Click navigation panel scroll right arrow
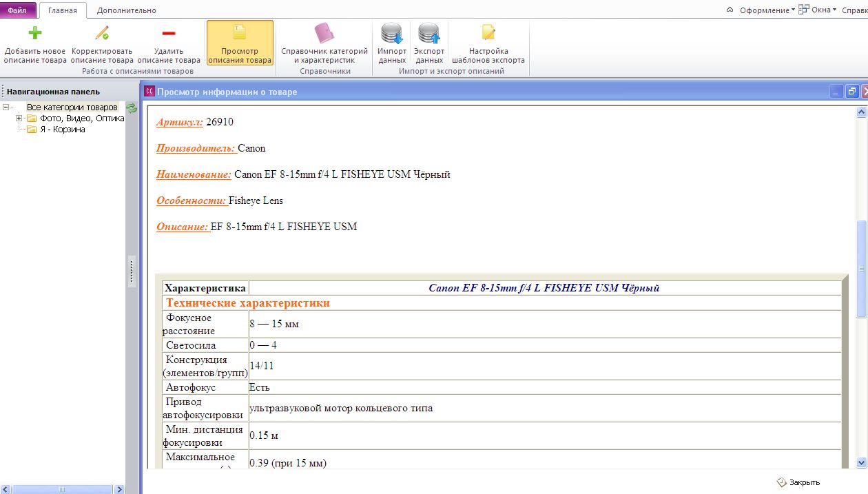Screen dimensions: 868x494 (x=119, y=489)
